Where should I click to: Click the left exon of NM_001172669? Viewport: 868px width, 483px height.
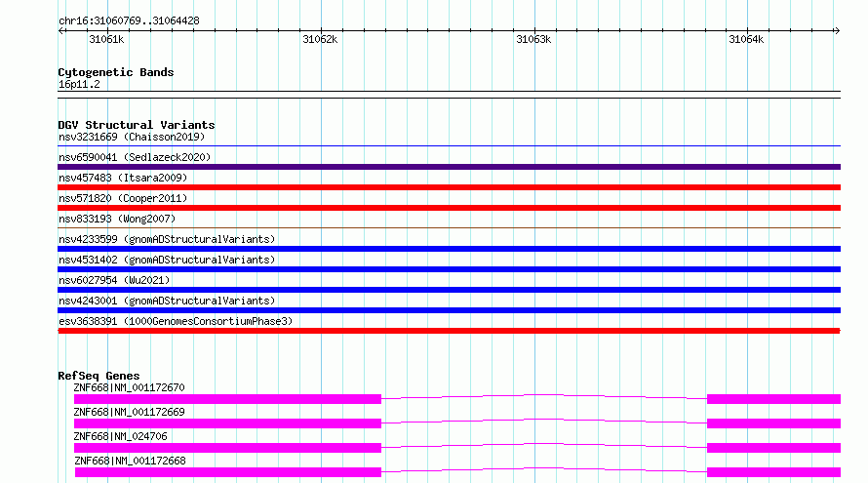227,423
